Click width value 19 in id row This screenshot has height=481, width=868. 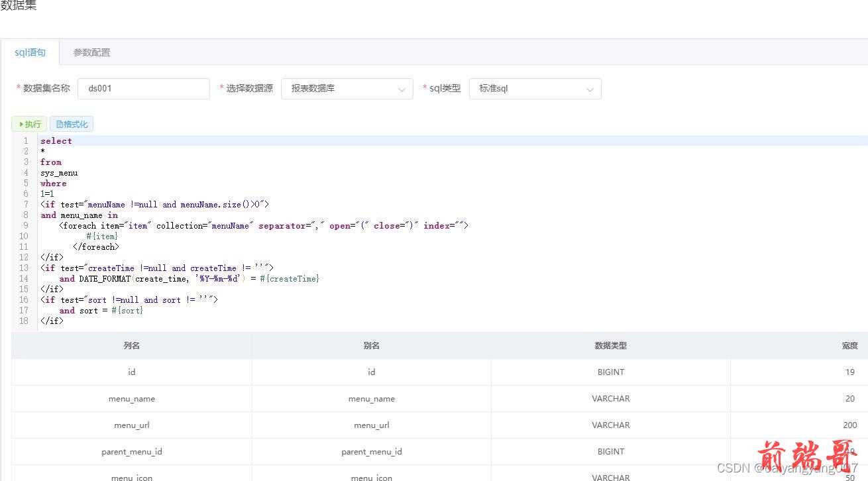pos(849,372)
